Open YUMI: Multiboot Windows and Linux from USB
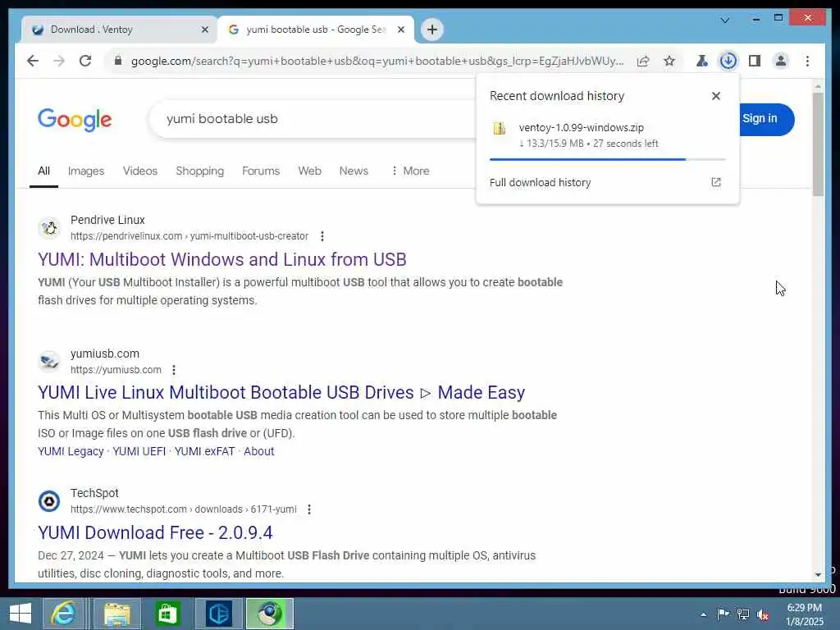840x630 pixels. coord(221,259)
